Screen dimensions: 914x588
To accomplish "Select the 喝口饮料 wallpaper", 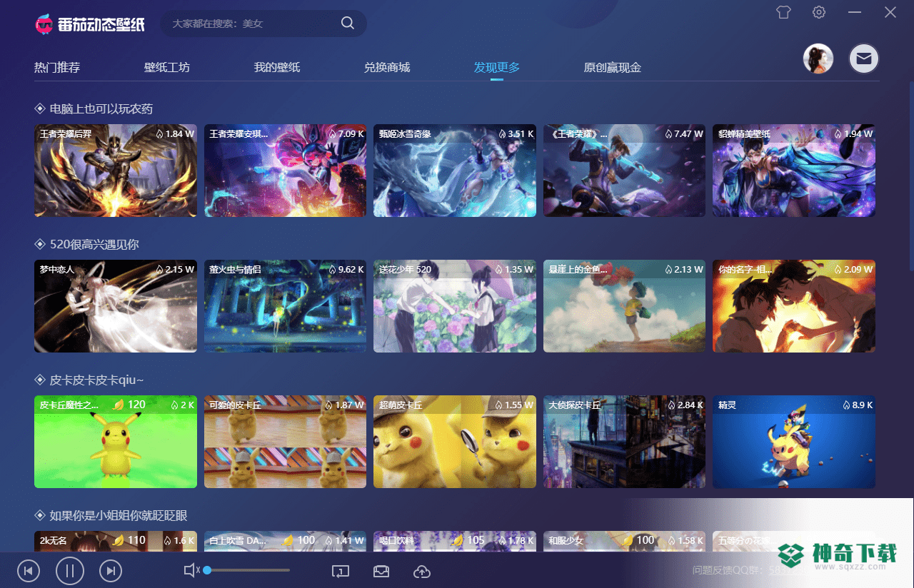I will pyautogui.click(x=455, y=541).
